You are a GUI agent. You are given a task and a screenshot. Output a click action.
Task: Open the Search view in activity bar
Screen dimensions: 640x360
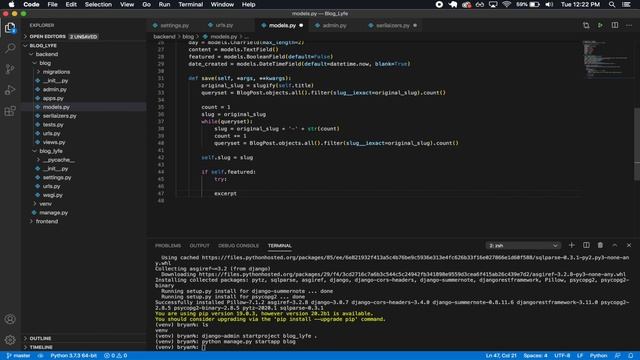(10, 48)
